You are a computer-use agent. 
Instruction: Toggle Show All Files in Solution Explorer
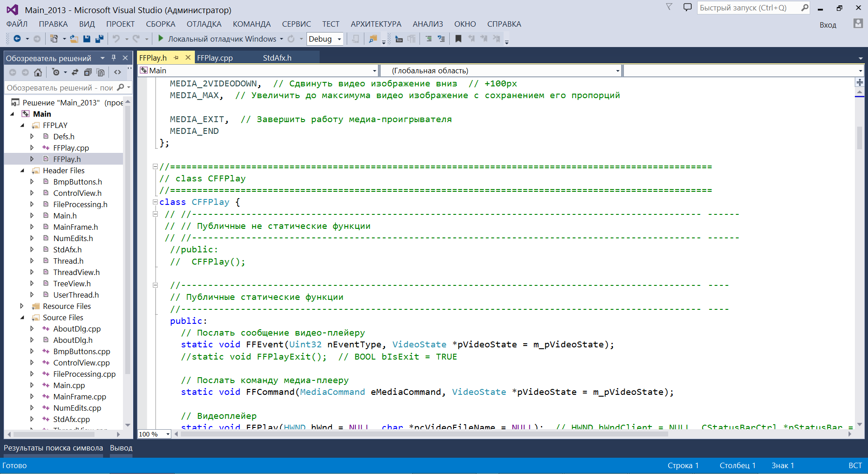(x=100, y=72)
